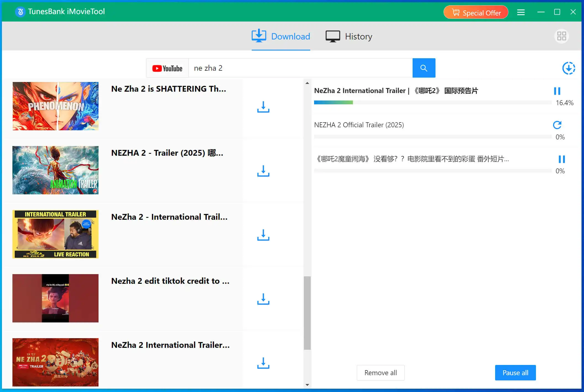Retry the NEZHA 2 Official Trailer download

[x=557, y=125]
